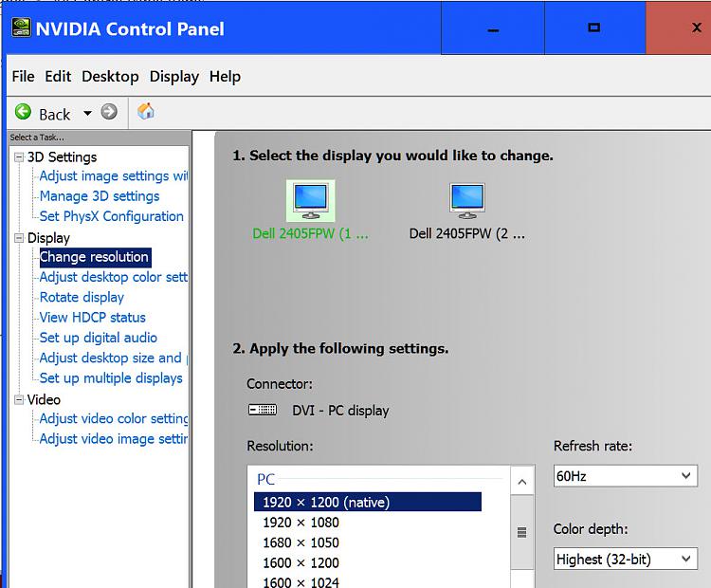This screenshot has width=711, height=588.
Task: Click the resolution list scrollbar thumb
Action: [522, 532]
